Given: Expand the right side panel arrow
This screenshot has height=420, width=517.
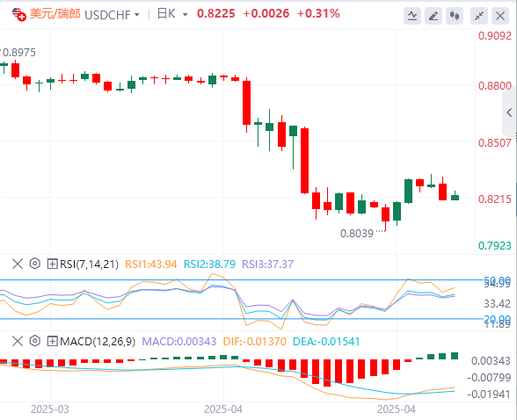Looking at the screenshot, I should [509, 112].
